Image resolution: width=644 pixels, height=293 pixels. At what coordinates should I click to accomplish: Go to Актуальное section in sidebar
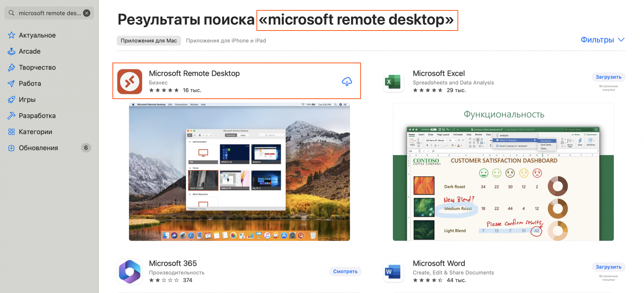[x=37, y=35]
